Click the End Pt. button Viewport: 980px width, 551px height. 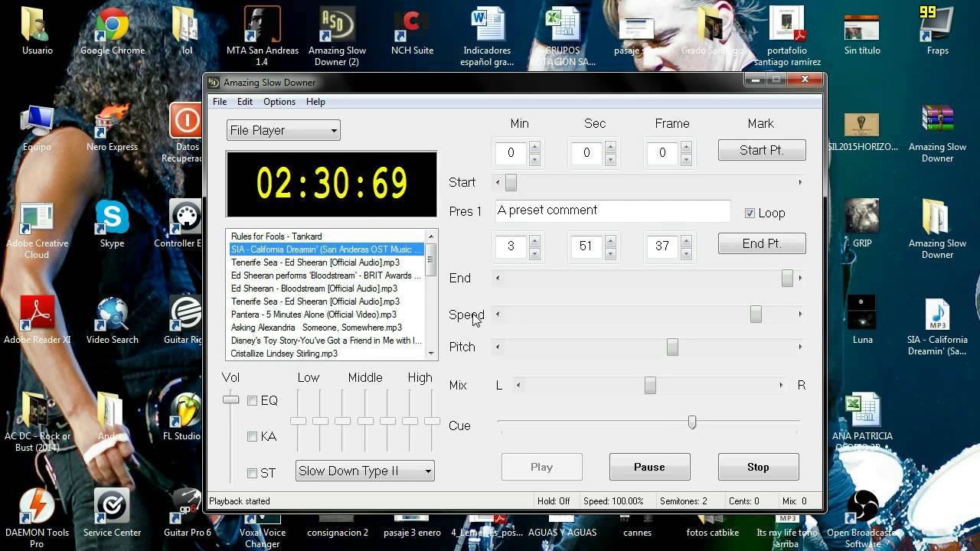(x=762, y=243)
